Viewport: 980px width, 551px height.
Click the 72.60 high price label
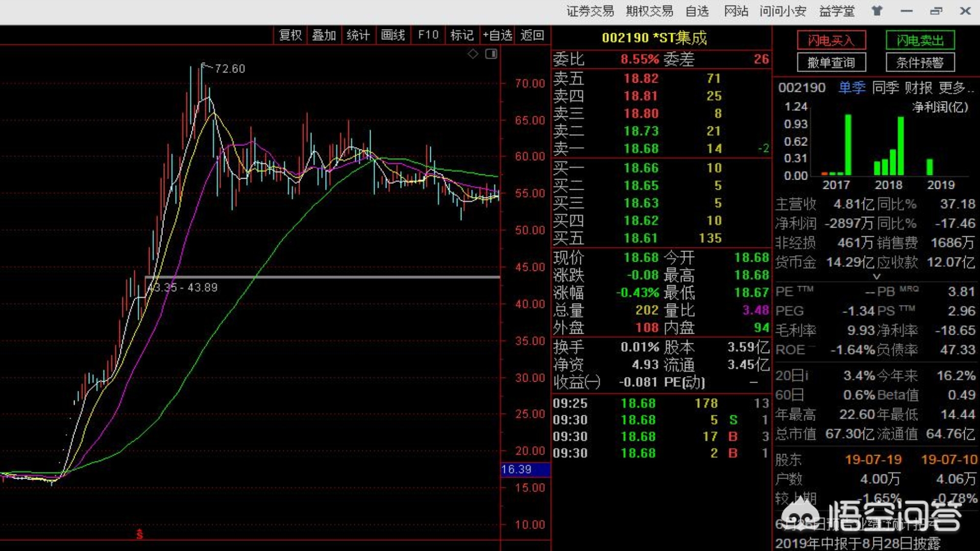coord(230,69)
